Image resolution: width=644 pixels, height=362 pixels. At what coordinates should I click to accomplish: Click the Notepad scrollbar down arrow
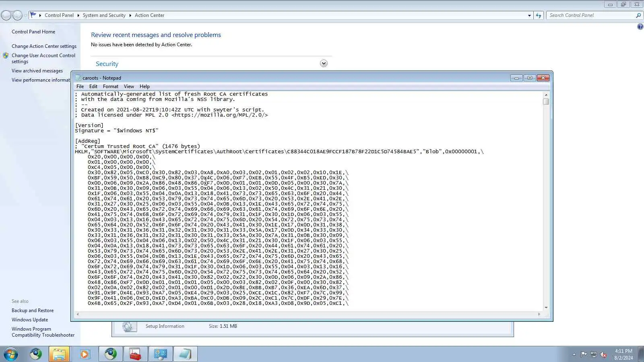click(x=546, y=308)
